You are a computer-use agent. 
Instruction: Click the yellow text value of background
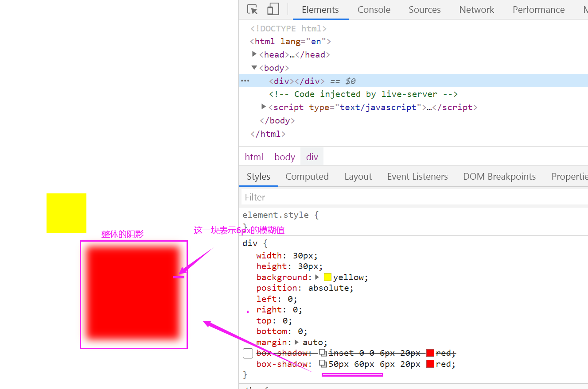click(x=349, y=277)
